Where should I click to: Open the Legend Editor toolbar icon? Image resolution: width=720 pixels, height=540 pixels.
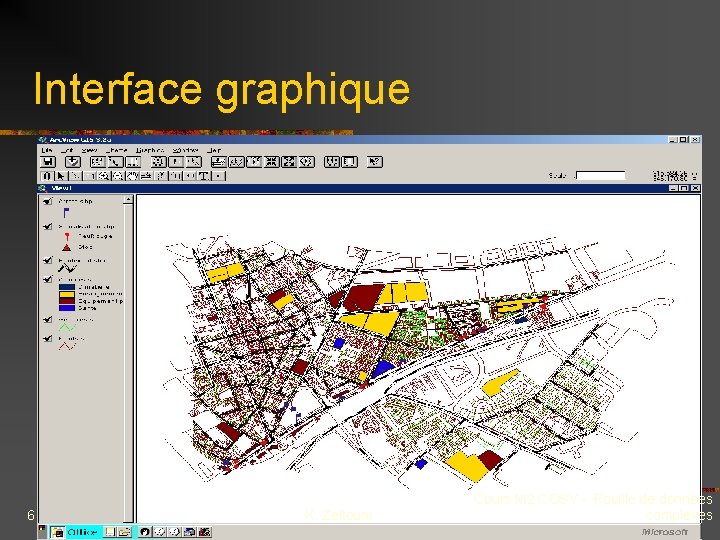point(115,162)
